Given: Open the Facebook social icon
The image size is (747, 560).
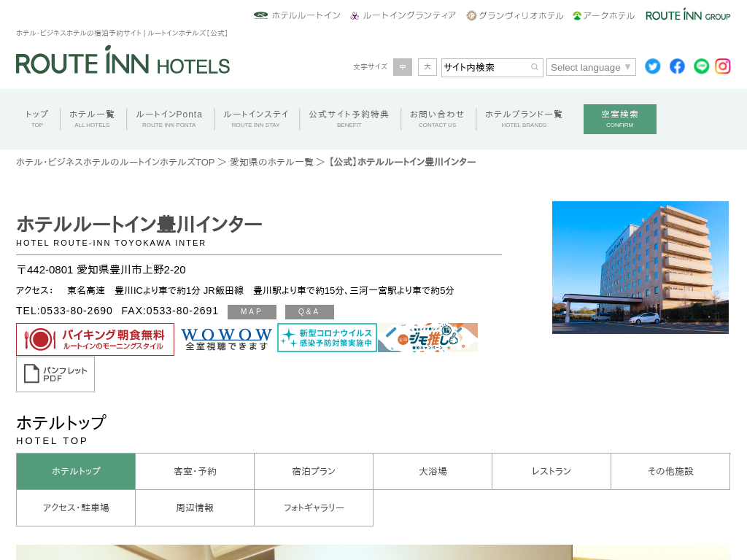Looking at the screenshot, I should coord(676,66).
